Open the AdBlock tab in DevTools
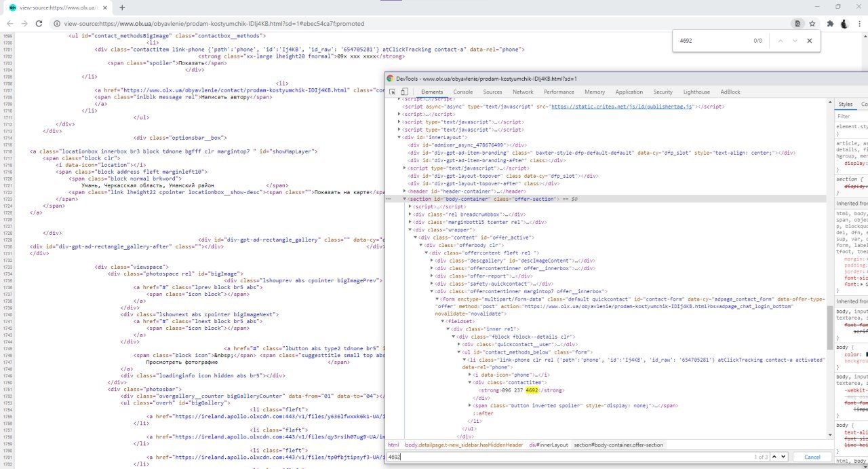 click(x=730, y=92)
